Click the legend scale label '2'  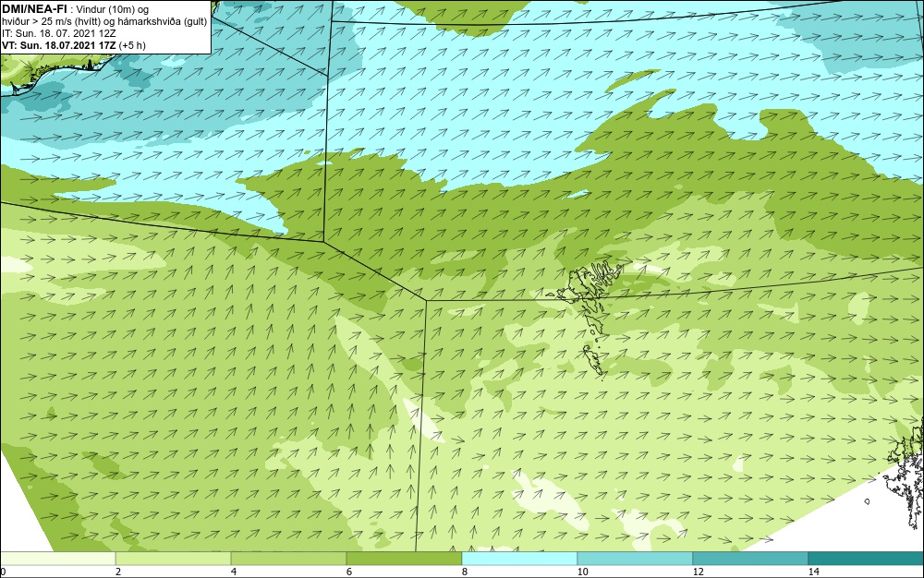point(118,572)
